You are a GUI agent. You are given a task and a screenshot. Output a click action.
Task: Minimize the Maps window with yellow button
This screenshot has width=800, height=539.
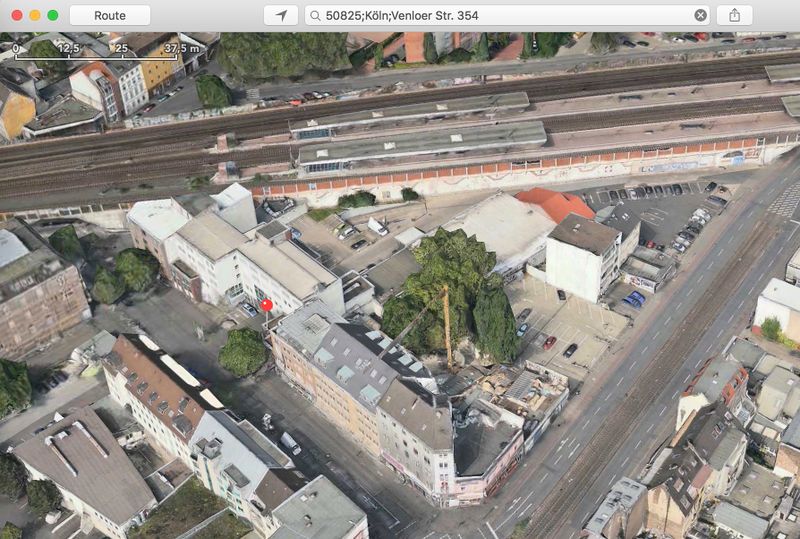coord(34,15)
